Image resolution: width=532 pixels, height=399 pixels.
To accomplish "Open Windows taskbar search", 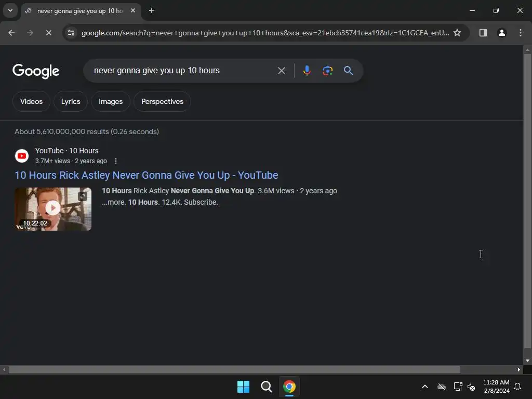I will [267, 387].
